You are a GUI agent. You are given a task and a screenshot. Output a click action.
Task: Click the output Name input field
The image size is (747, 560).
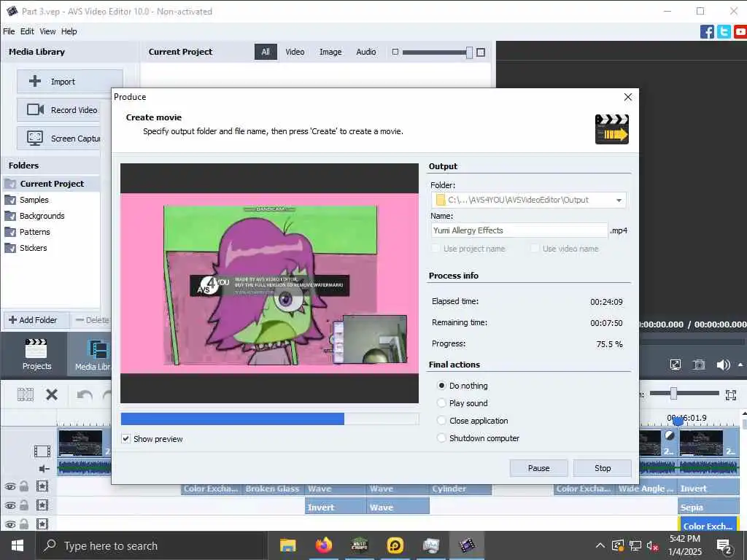pos(519,230)
